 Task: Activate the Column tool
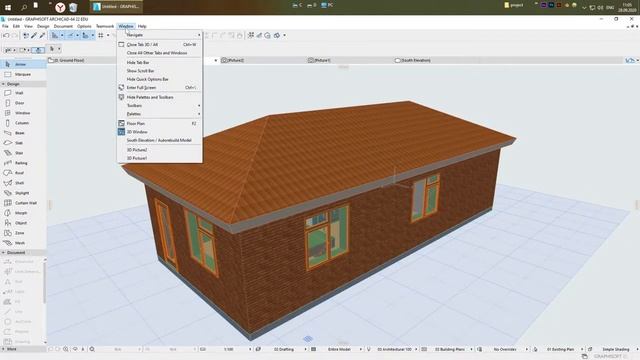coord(23,123)
